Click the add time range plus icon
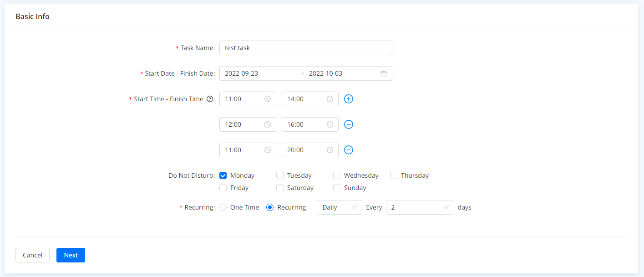 (349, 99)
